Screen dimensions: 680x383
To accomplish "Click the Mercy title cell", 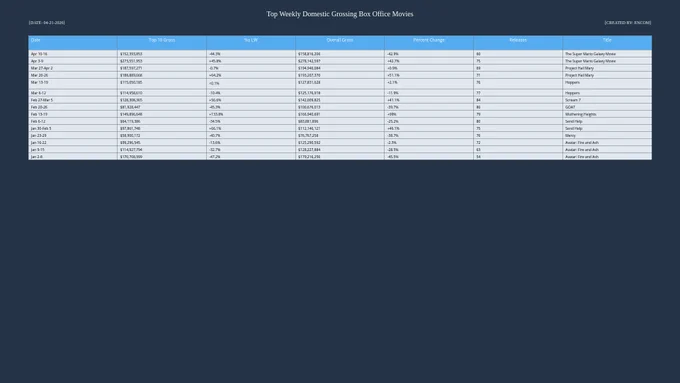I will click(x=607, y=135).
